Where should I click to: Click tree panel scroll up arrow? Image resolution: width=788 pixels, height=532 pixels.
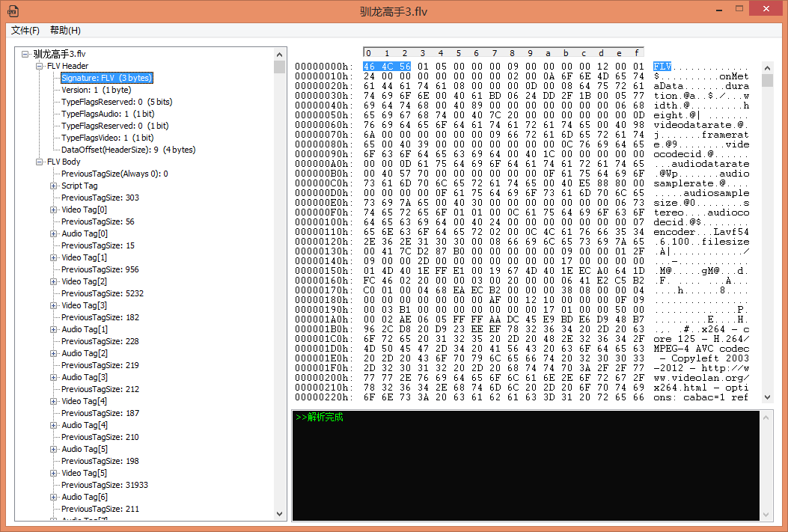click(279, 55)
